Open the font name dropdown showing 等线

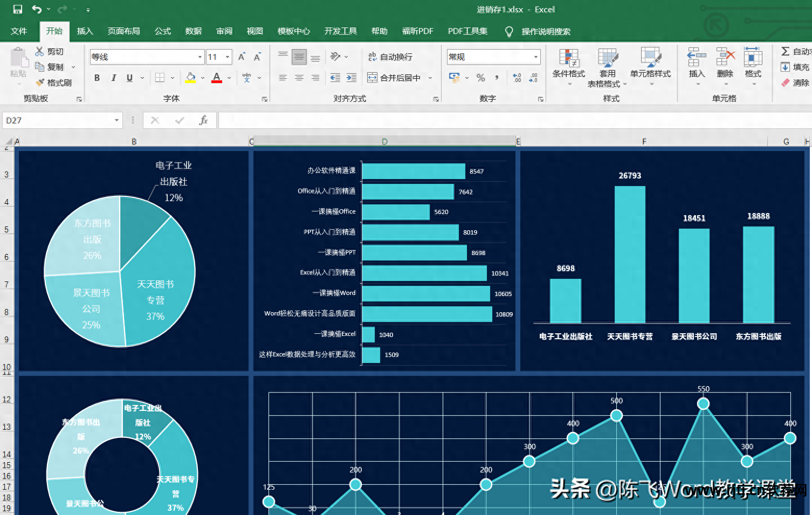point(200,57)
